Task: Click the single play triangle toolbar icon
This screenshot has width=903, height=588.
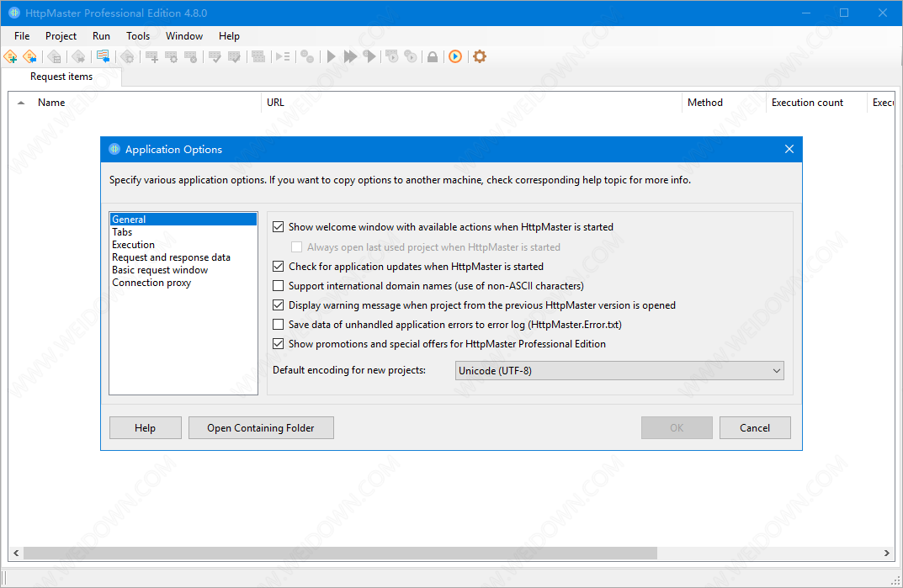Action: (x=331, y=56)
